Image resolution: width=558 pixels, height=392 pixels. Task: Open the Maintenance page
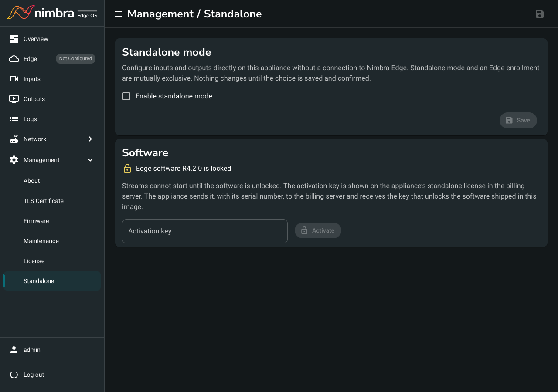52,241
